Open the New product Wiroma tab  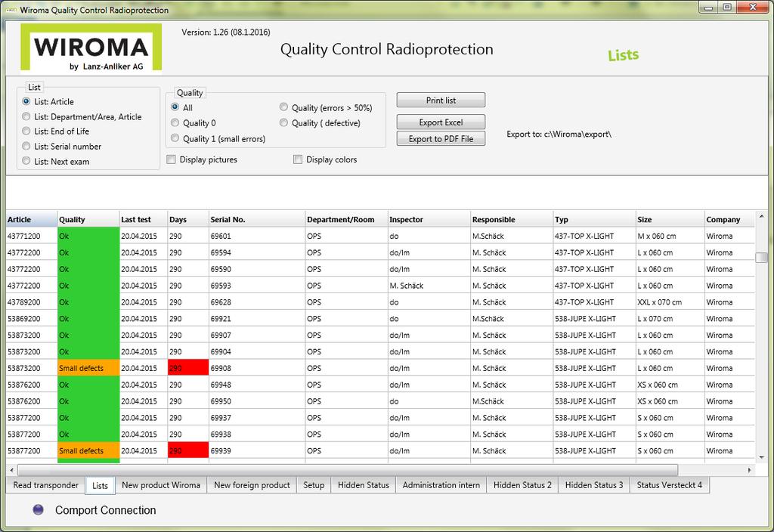tap(161, 485)
